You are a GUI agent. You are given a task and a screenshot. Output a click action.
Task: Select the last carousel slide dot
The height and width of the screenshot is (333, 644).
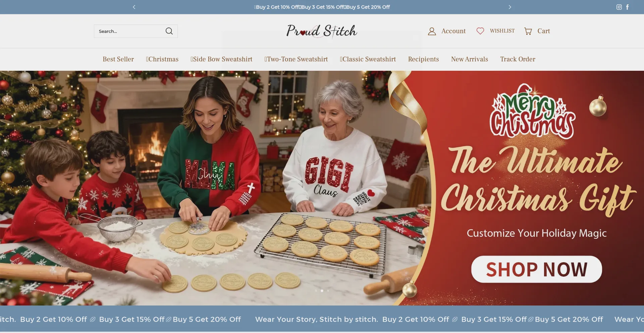point(328,291)
